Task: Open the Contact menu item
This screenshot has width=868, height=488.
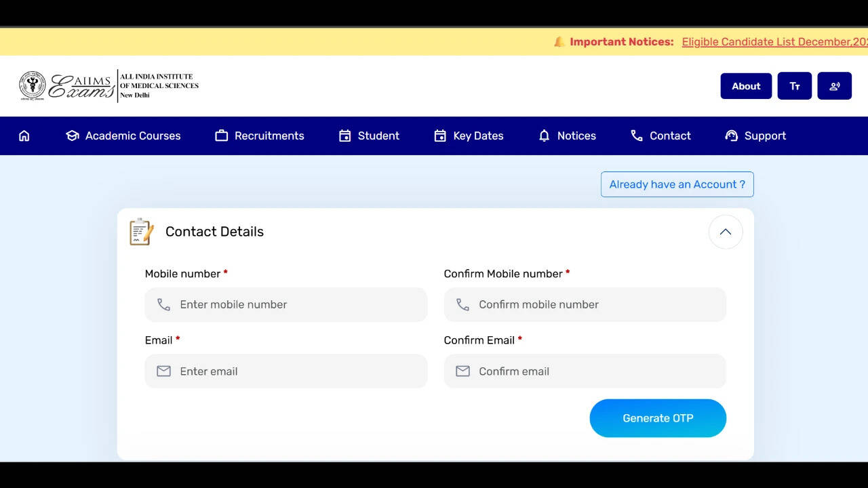Action: point(660,136)
